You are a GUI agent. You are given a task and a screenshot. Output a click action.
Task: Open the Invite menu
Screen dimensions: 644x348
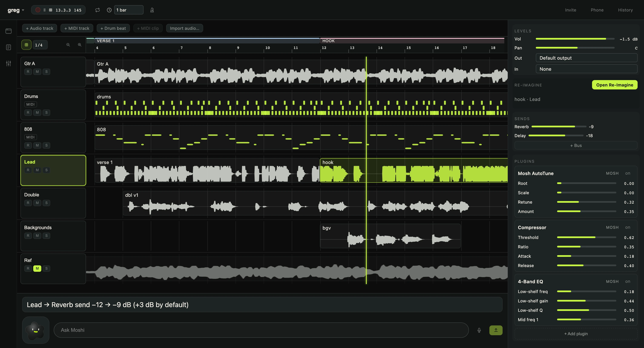[x=571, y=10]
